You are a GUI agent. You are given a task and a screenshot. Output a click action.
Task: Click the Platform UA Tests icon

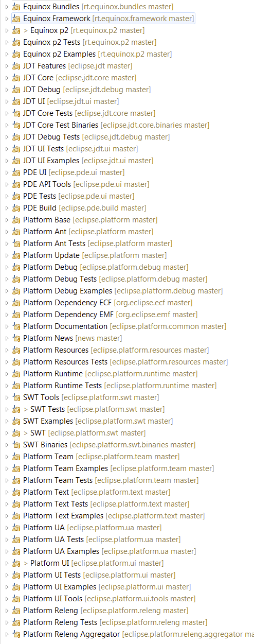click(16, 539)
